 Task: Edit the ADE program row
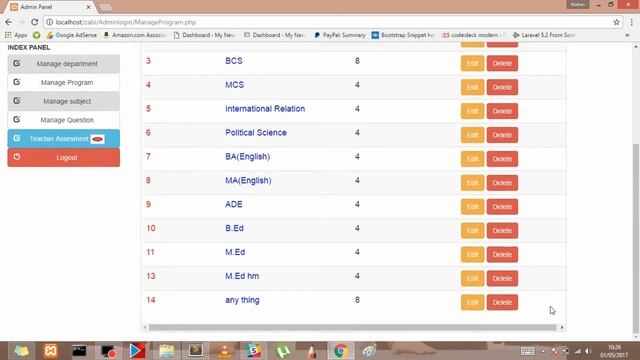click(x=472, y=207)
